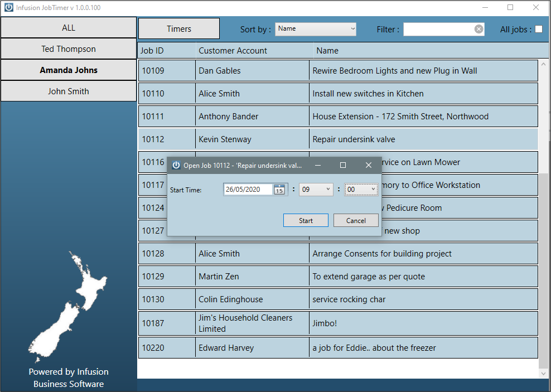Start the job timer
This screenshot has width=551, height=392.
(x=306, y=221)
